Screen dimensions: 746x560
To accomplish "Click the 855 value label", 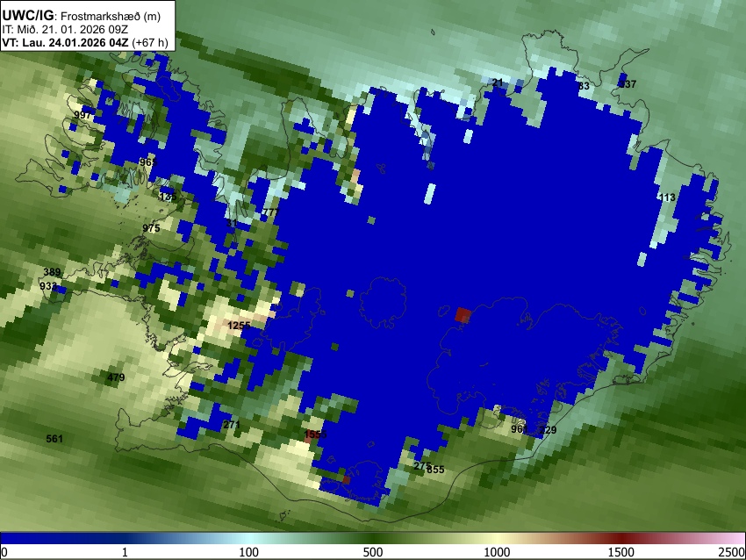I will pyautogui.click(x=435, y=470).
